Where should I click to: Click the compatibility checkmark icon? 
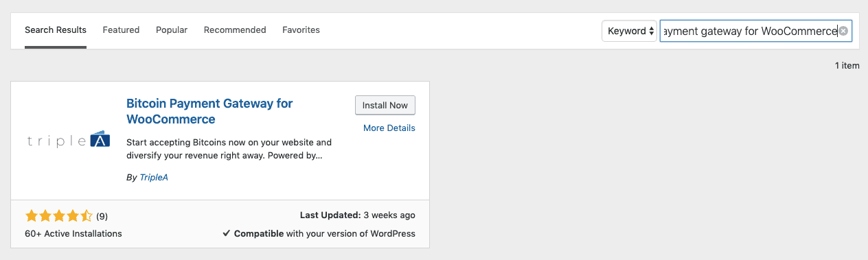[226, 233]
